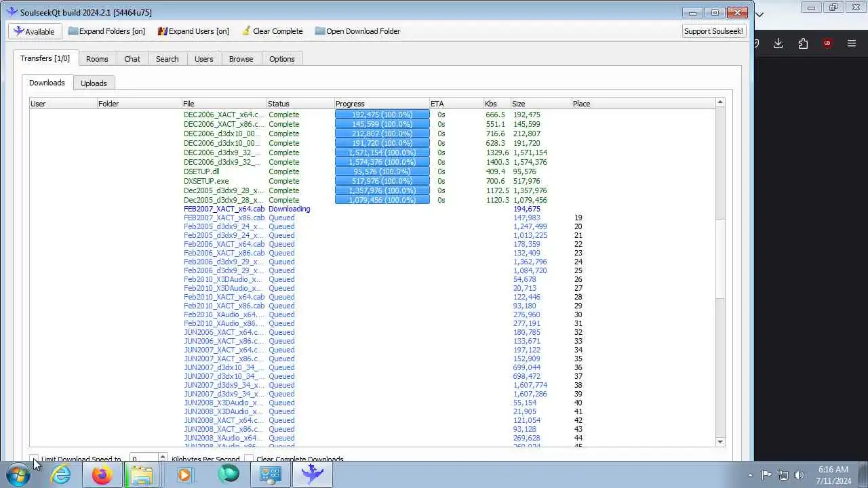Viewport: 868px width, 488px height.
Task: Click the Downloading status text
Action: tap(290, 209)
